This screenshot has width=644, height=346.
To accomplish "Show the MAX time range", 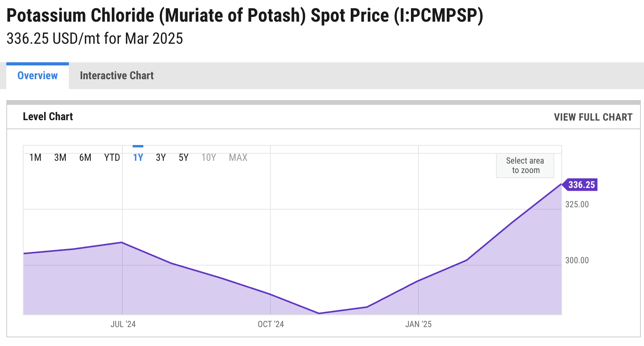I will tap(238, 158).
